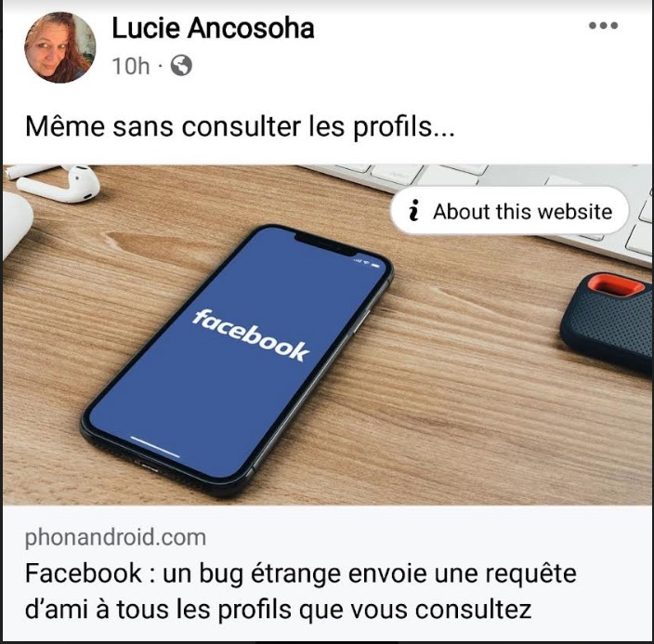Screen dimensions: 654x644
Task: Open the three-dot post options menu
Action: (603, 26)
